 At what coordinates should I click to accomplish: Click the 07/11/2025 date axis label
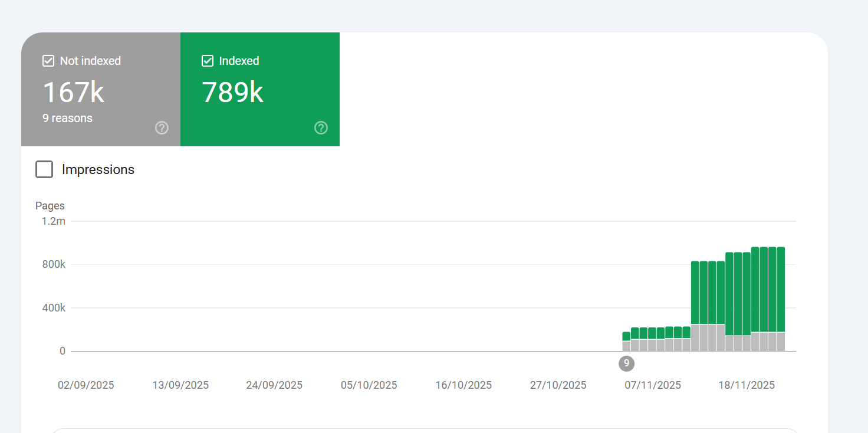[x=653, y=385]
